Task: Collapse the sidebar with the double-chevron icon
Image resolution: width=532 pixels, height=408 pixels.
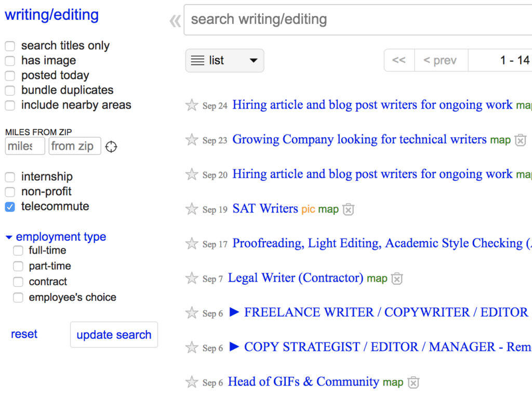Action: [175, 21]
